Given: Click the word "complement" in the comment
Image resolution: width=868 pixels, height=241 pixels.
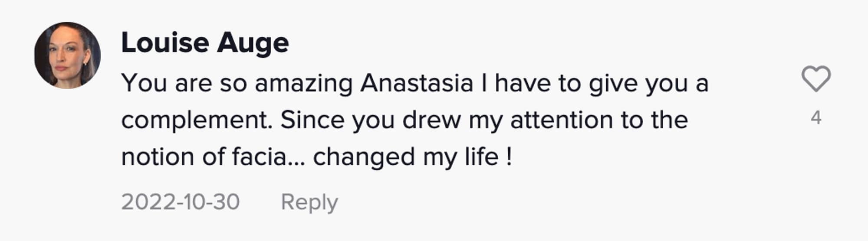Looking at the screenshot, I should pyautogui.click(x=196, y=120).
